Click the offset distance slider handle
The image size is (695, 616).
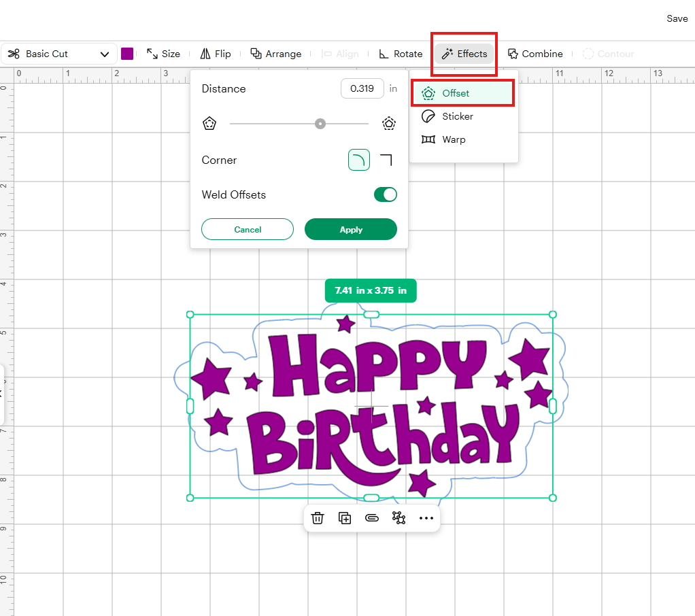(x=320, y=124)
